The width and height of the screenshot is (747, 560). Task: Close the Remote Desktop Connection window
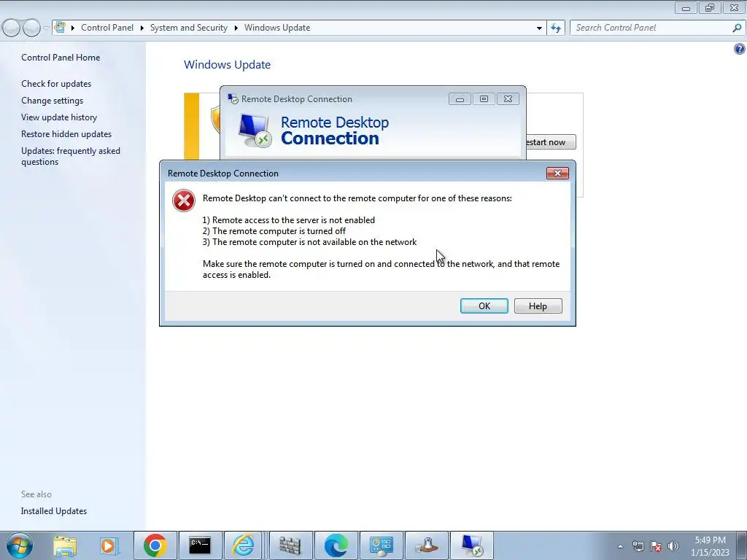coord(508,98)
